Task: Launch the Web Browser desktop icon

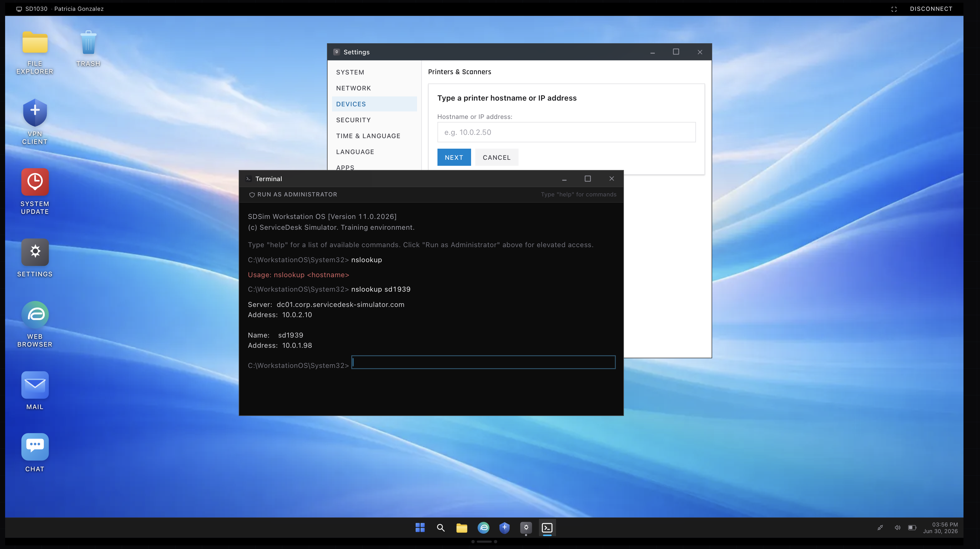Action: (35, 325)
